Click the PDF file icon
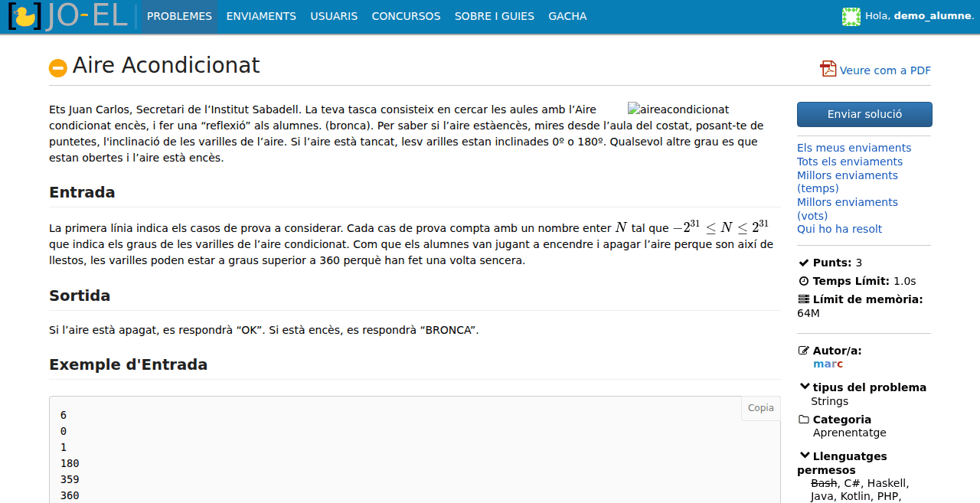The height and width of the screenshot is (503, 980). point(828,69)
